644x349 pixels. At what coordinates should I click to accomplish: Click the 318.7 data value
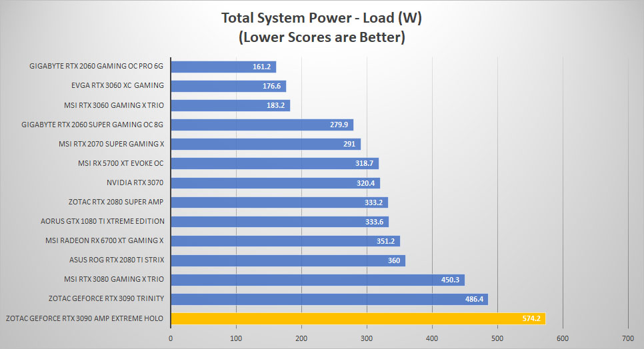(x=364, y=163)
